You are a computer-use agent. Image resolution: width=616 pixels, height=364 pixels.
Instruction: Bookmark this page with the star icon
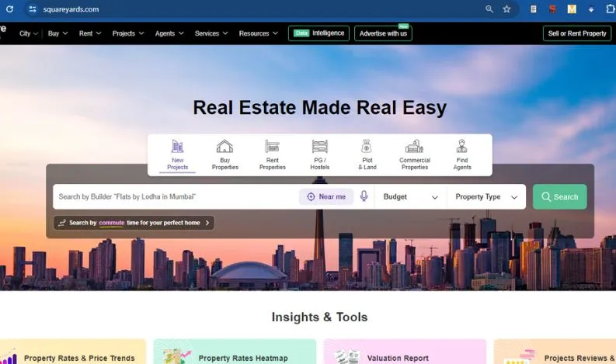click(x=506, y=9)
